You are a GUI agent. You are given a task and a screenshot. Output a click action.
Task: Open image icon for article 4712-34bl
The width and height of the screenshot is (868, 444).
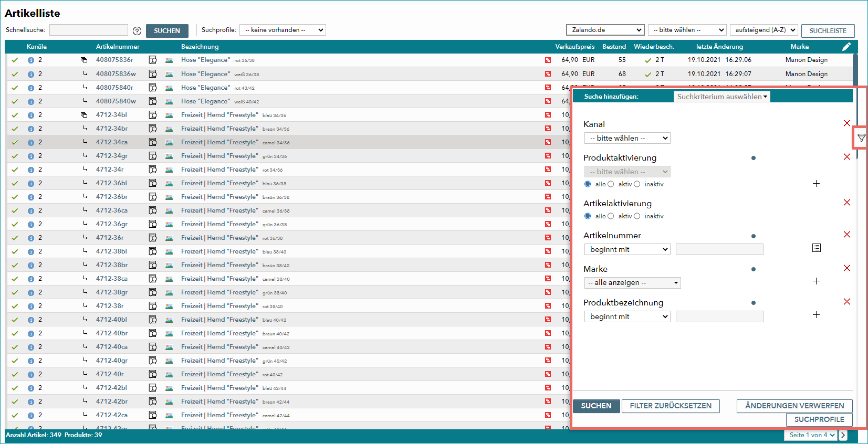point(169,115)
